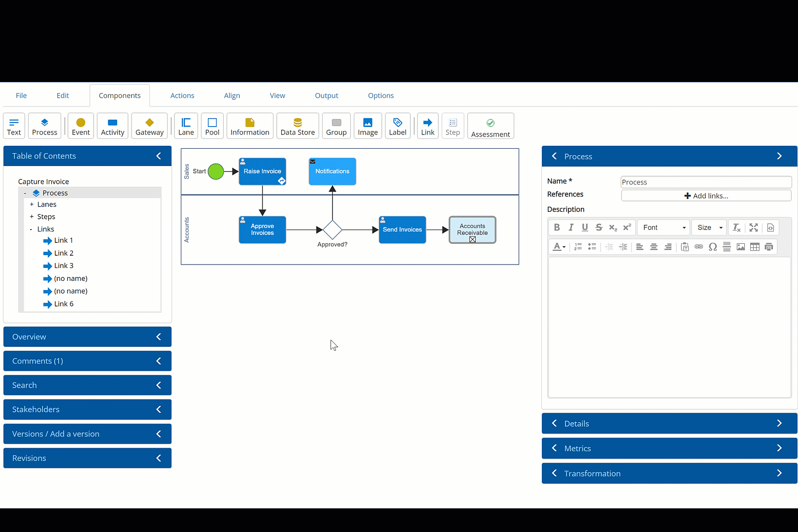Insert special character with Omega icon
Viewport: 798px width, 532px height.
[x=712, y=247]
